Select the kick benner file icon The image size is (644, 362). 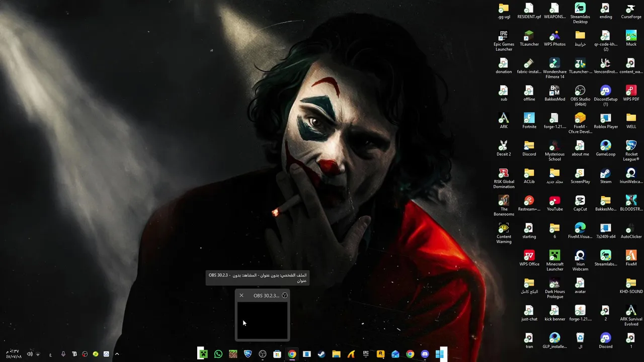click(554, 313)
